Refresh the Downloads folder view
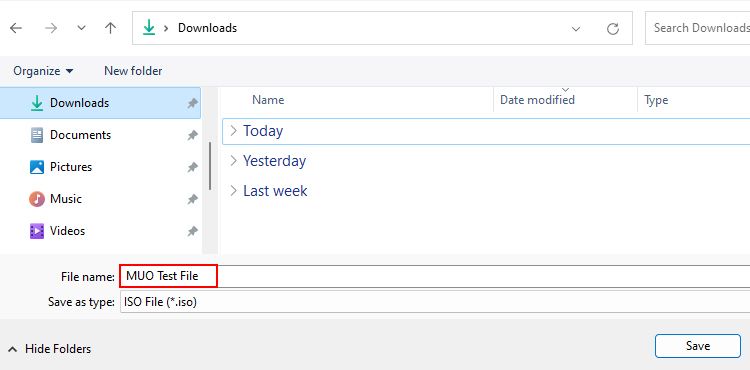750x370 pixels. [x=613, y=29]
